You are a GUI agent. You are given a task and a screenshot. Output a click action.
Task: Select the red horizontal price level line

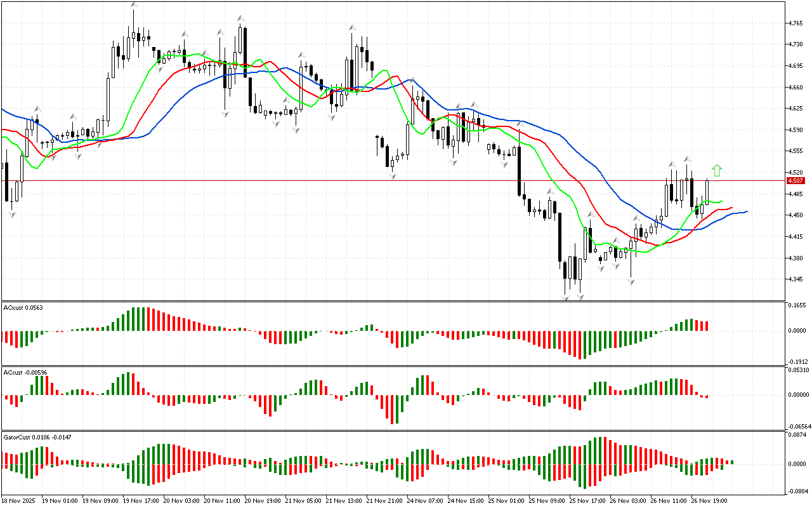(381, 180)
